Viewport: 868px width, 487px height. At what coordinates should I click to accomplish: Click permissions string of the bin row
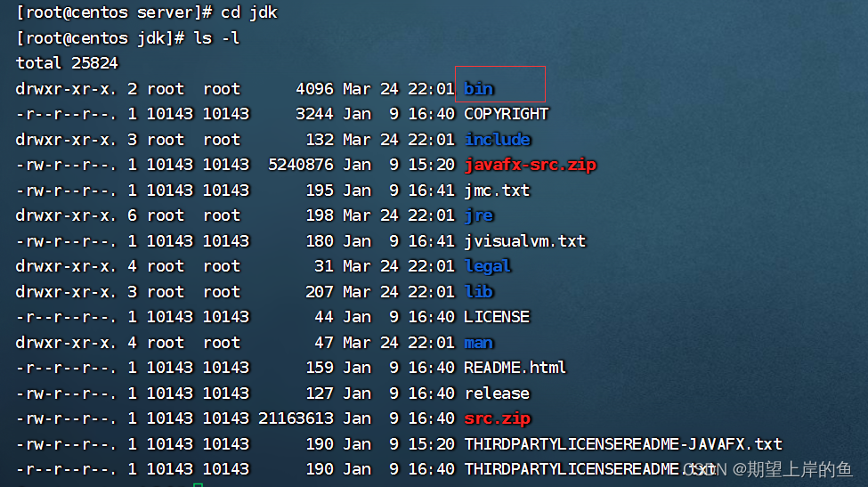point(66,88)
